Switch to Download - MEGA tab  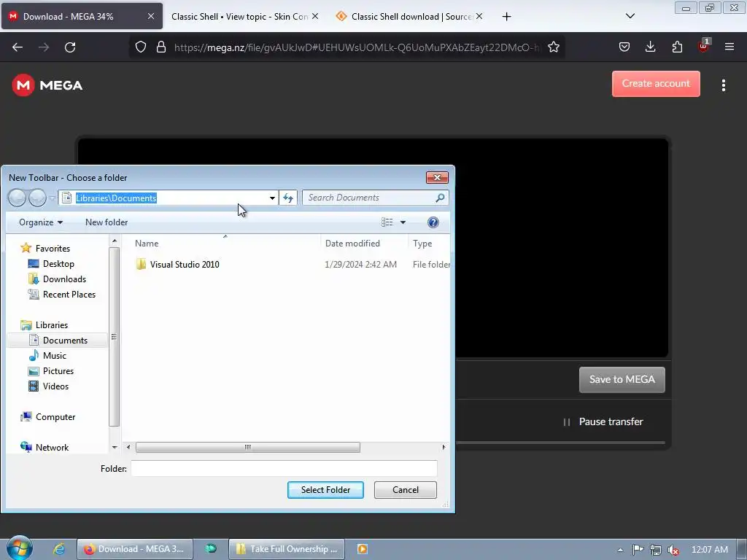click(82, 17)
